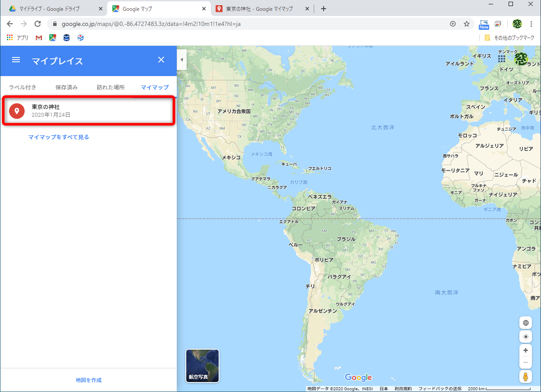Open the 東京の神社 map entry

89,111
